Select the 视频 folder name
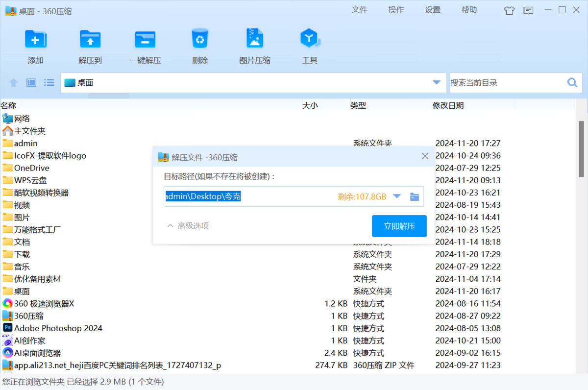Viewport: 588px width, 390px height. (22, 205)
